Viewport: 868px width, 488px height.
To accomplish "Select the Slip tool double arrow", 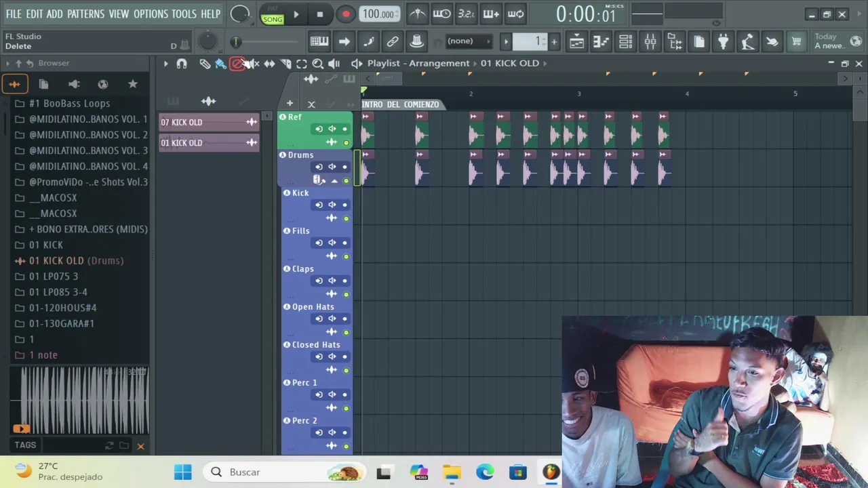I will [269, 64].
